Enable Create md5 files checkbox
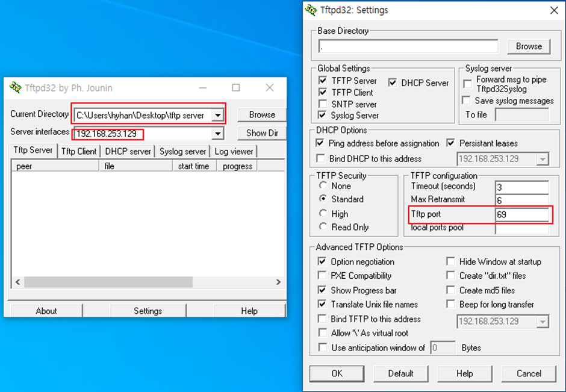Screen dimensions: 566x392 (450, 290)
